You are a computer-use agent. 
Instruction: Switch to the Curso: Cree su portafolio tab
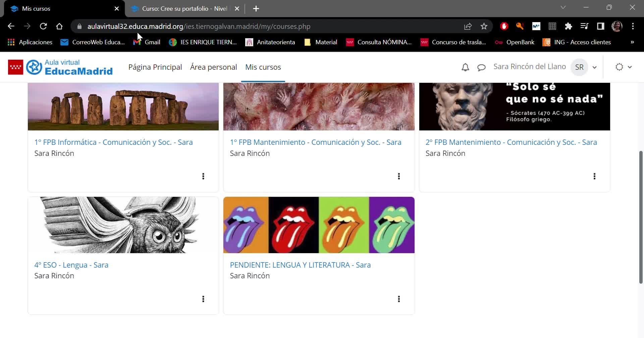click(x=184, y=9)
